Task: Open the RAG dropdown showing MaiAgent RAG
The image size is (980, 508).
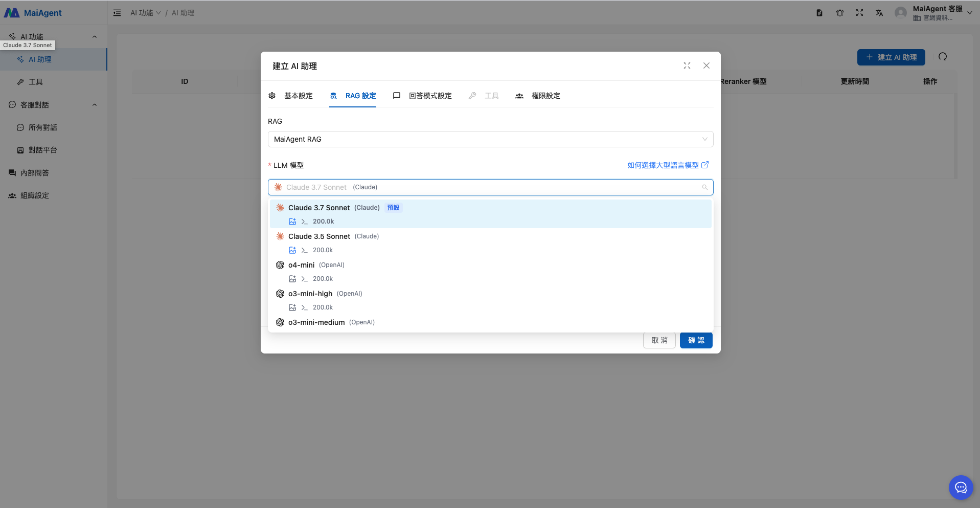Action: coord(490,139)
